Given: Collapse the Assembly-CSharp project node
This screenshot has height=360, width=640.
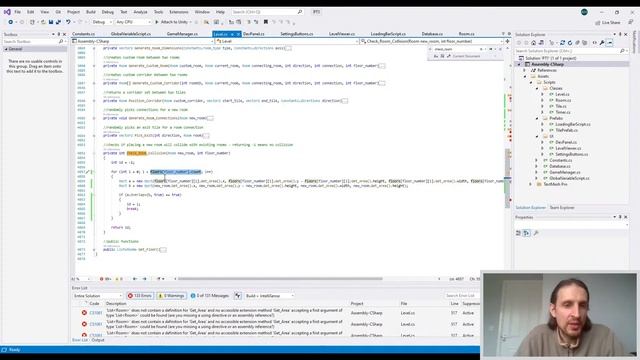Looking at the screenshot, I should point(519,64).
